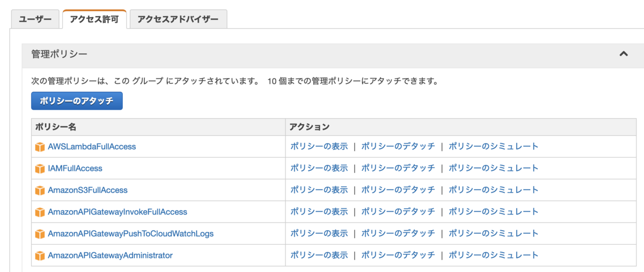
Task: Open the AmazonS3FullAccess policy link
Action: (87, 190)
